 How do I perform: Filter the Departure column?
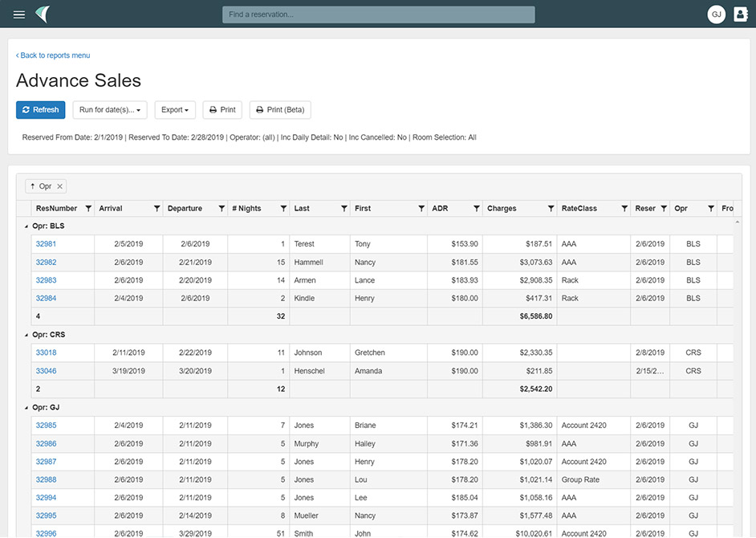(222, 209)
